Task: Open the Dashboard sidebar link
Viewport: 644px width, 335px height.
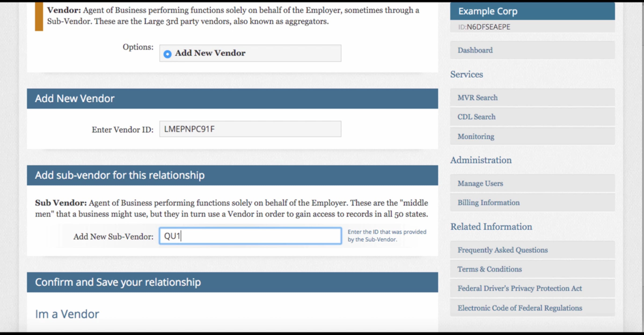Action: click(x=475, y=50)
